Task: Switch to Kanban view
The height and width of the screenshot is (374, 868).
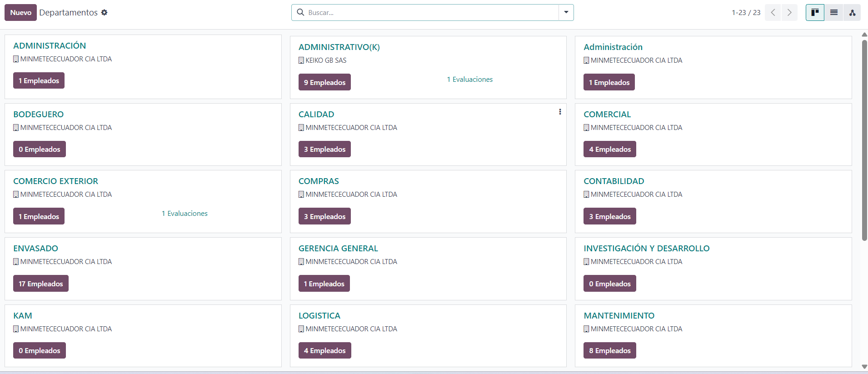Action: click(x=815, y=12)
